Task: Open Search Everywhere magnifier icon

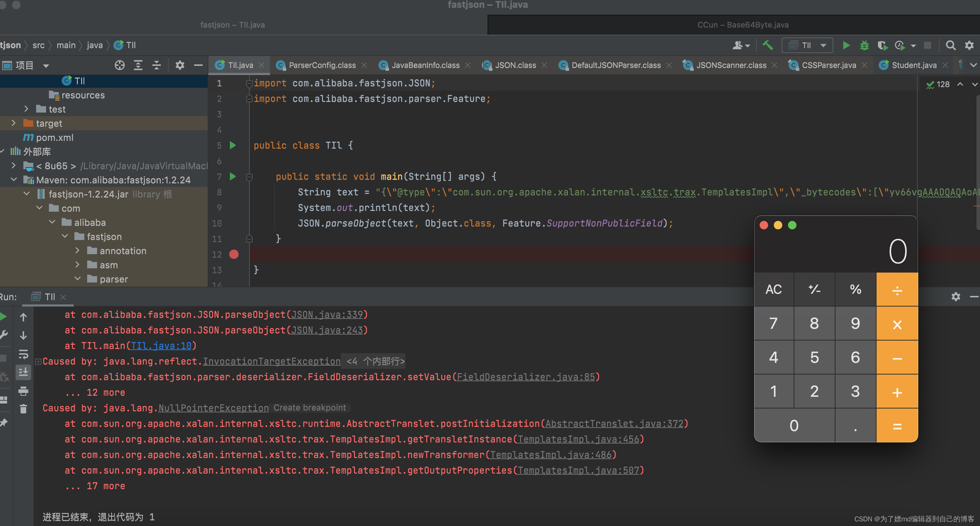Action: tap(950, 46)
